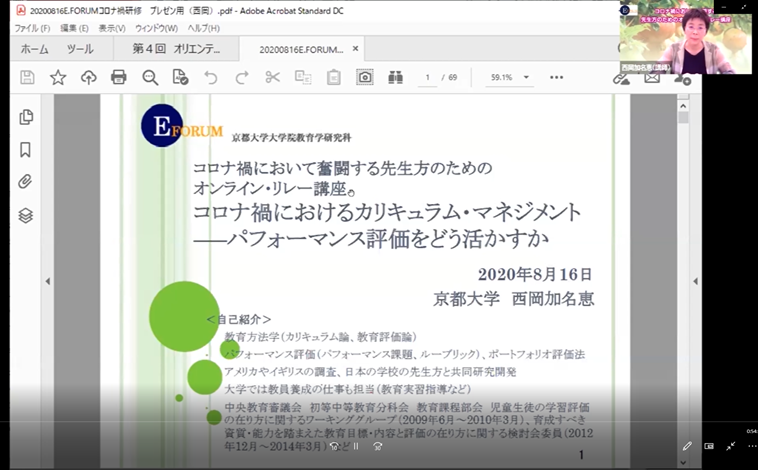This screenshot has height=470, width=758.
Task: Print the PDF document
Action: pyautogui.click(x=119, y=77)
